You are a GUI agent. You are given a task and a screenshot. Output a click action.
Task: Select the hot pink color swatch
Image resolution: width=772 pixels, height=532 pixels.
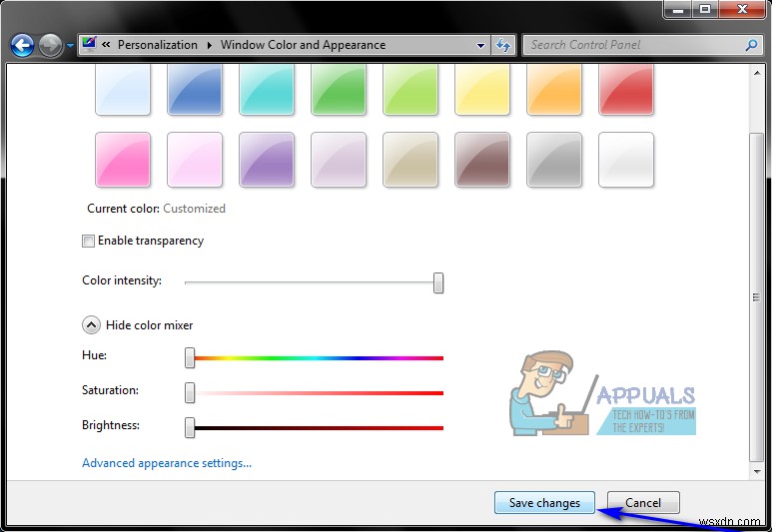pos(123,160)
